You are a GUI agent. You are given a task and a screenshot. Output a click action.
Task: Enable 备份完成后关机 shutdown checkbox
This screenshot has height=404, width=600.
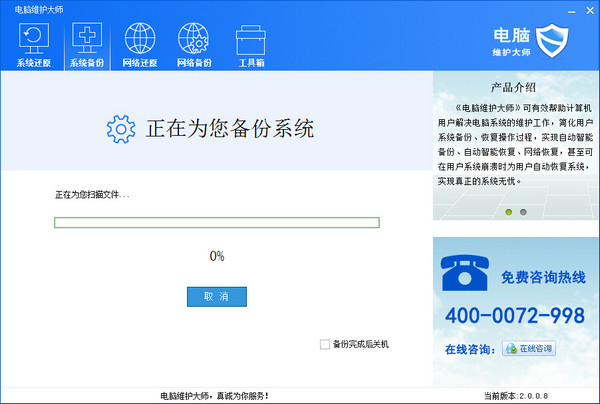click(x=324, y=344)
